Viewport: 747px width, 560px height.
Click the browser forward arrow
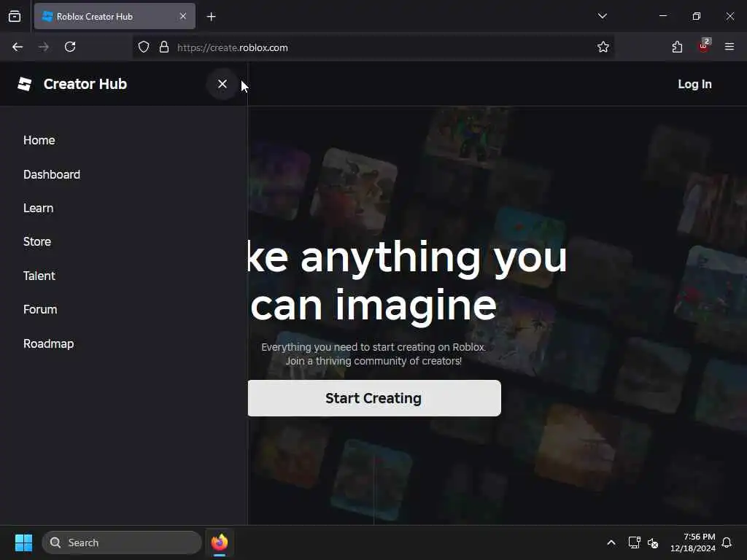click(43, 47)
